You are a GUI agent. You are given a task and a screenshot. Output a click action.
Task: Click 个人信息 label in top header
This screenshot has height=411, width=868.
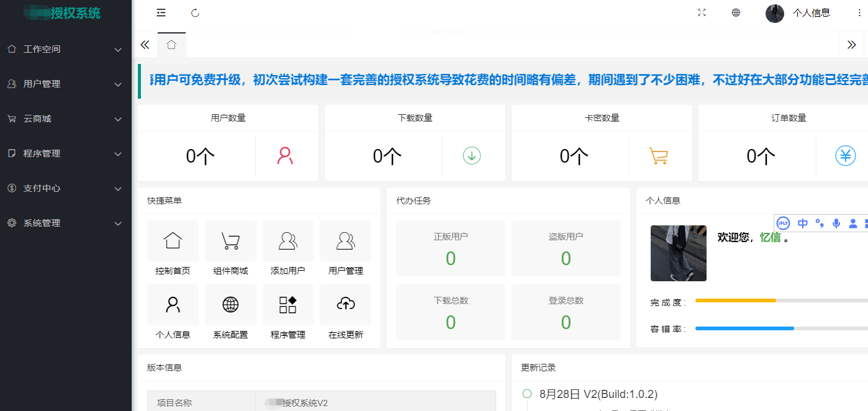[x=811, y=13]
